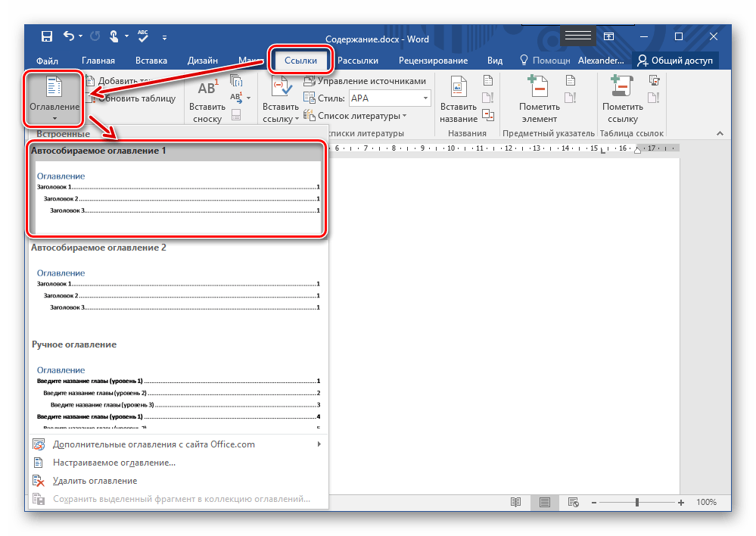756x536 pixels.
Task: Insert index icon in Предметный указатель
Action: click(571, 80)
